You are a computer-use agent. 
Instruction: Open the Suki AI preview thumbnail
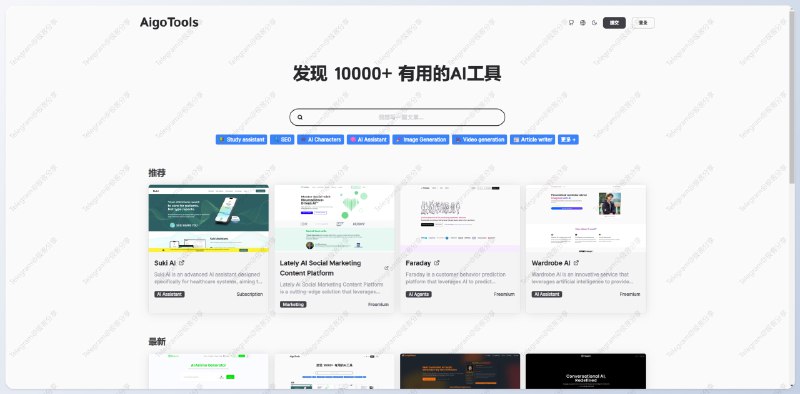pos(209,218)
